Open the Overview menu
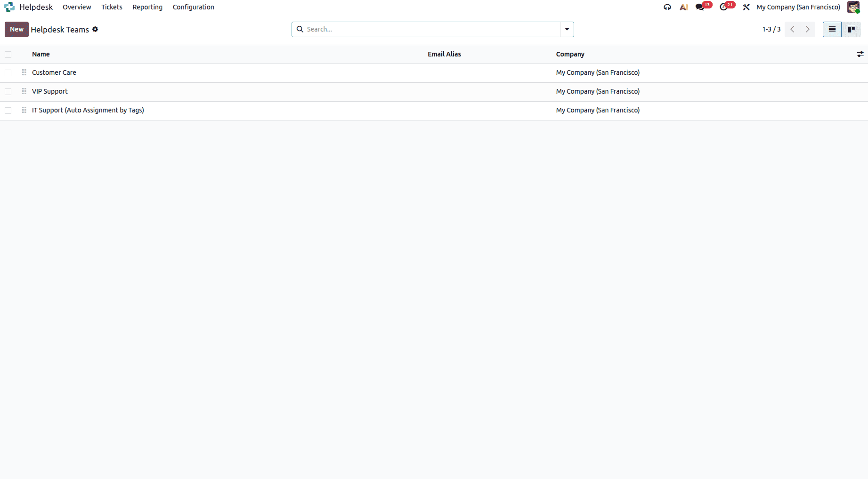Image resolution: width=868 pixels, height=479 pixels. [x=77, y=7]
